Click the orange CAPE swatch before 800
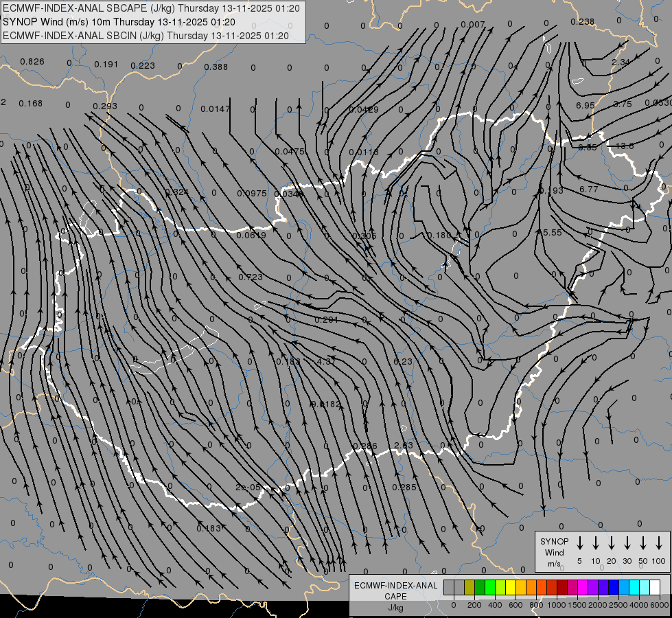The width and height of the screenshot is (672, 618). click(531, 587)
